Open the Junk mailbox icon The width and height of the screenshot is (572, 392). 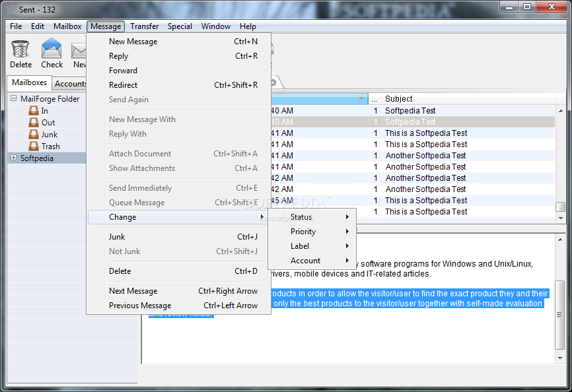[34, 135]
